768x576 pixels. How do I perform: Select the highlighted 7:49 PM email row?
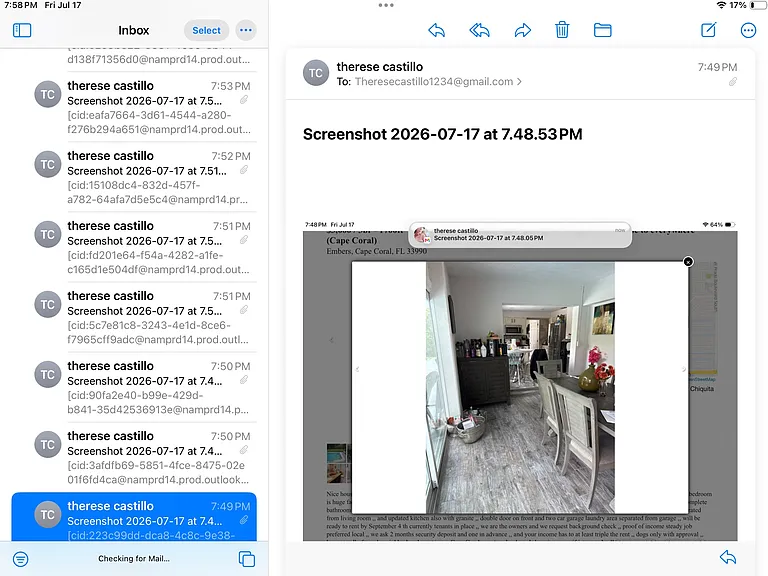pos(134,517)
